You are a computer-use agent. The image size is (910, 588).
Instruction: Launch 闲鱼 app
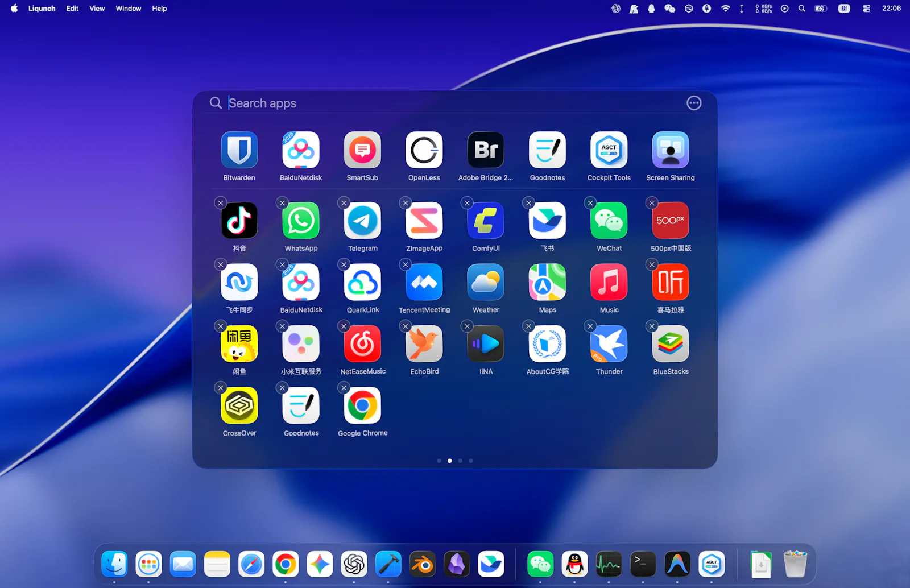tap(239, 343)
